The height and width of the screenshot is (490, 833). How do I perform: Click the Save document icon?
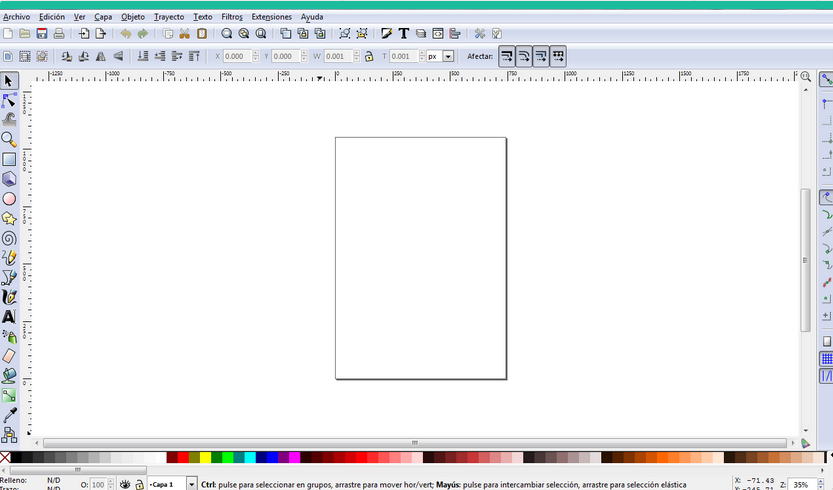coord(41,34)
